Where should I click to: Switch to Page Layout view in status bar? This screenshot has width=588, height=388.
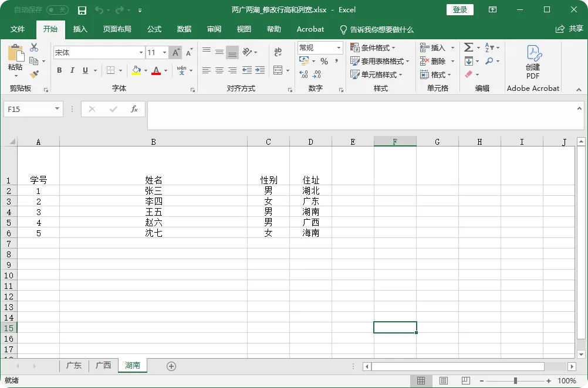pyautogui.click(x=443, y=381)
